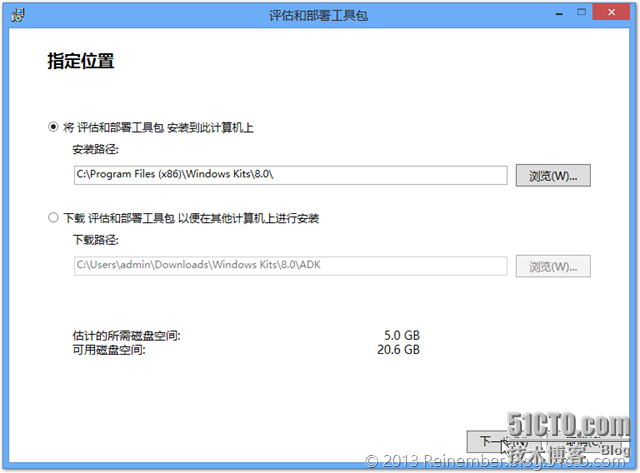
Task: Click the window title '评估和部署工具包'
Action: tap(318, 16)
